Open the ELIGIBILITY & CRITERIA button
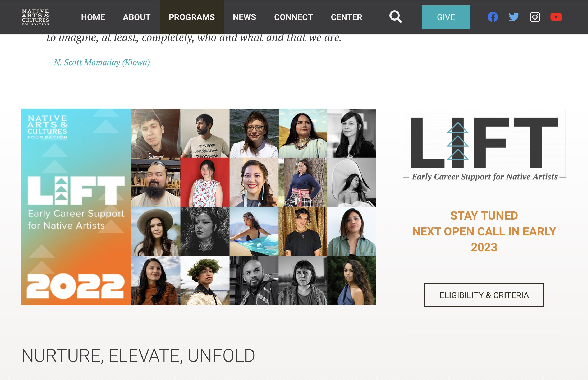 pos(484,295)
